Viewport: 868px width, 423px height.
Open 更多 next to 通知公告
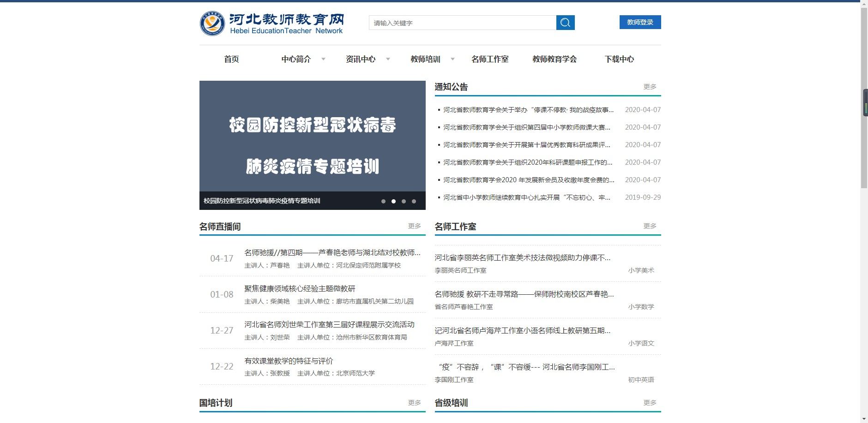pos(650,86)
